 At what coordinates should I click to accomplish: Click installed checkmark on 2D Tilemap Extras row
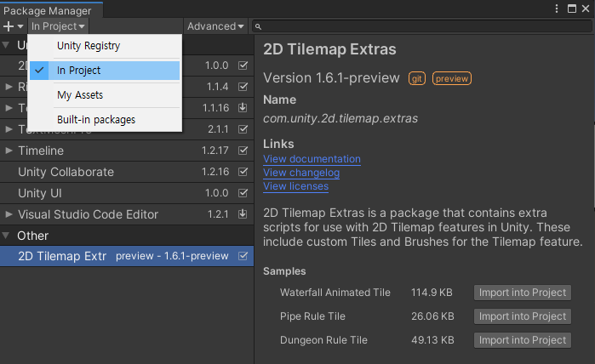[243, 256]
